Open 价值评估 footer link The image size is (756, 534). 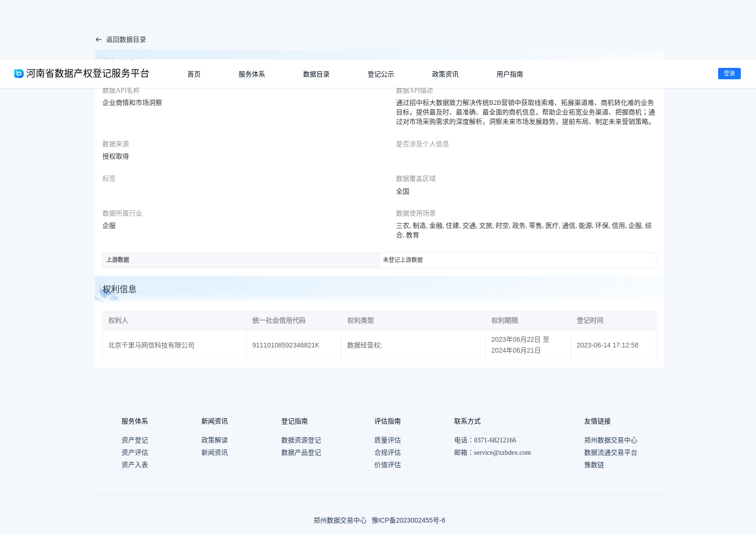387,465
